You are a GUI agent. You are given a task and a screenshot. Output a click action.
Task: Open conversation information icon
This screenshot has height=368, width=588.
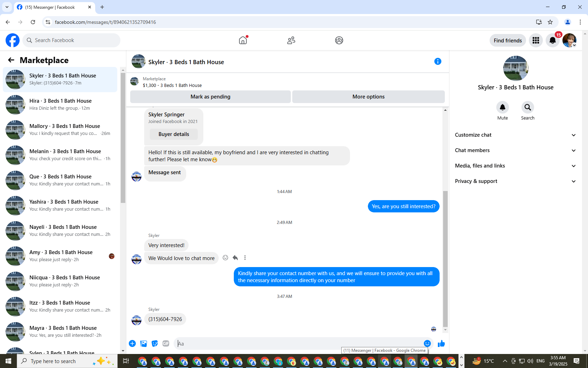click(438, 61)
